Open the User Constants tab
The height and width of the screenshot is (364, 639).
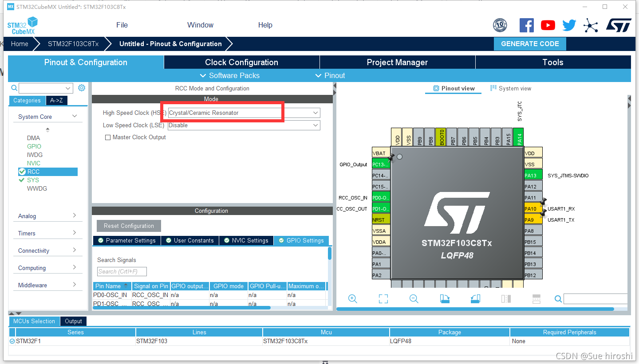189,240
